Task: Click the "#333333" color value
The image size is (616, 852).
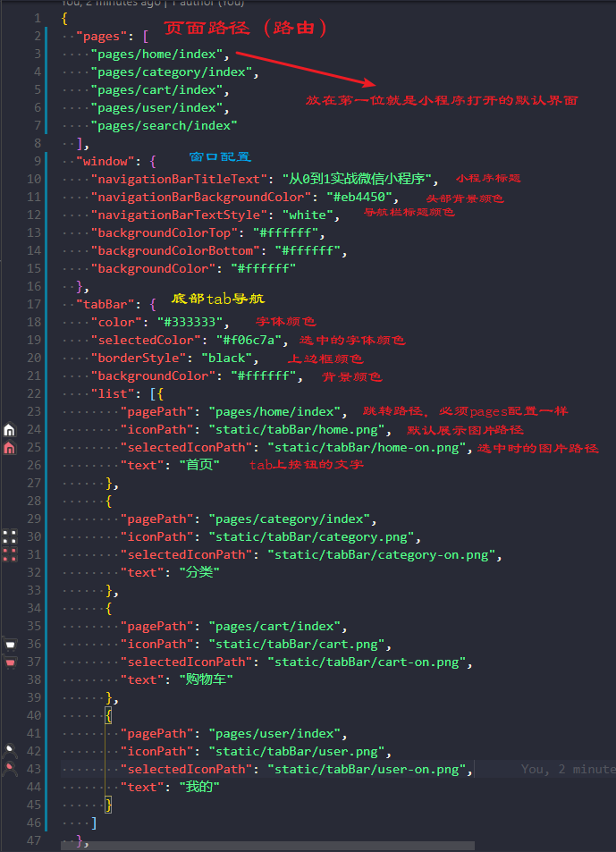Action: (190, 322)
